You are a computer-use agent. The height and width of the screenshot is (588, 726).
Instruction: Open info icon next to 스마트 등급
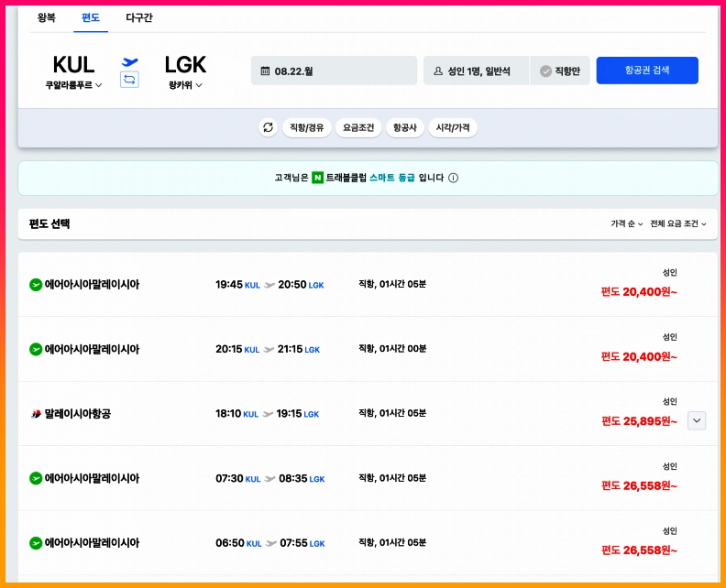(453, 178)
